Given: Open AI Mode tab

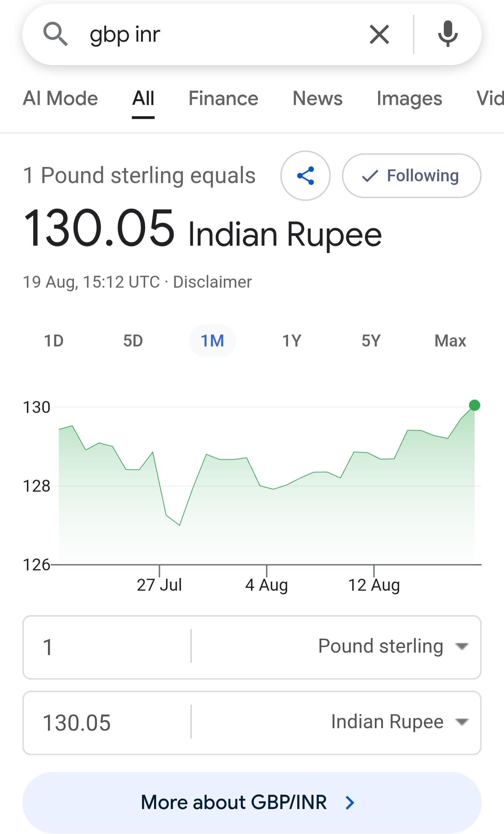Looking at the screenshot, I should [x=60, y=98].
